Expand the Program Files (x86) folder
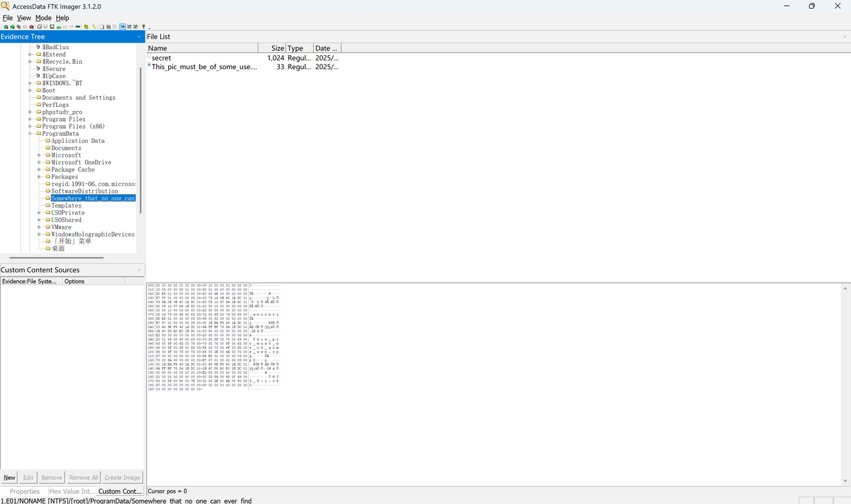851x504 pixels. (30, 126)
